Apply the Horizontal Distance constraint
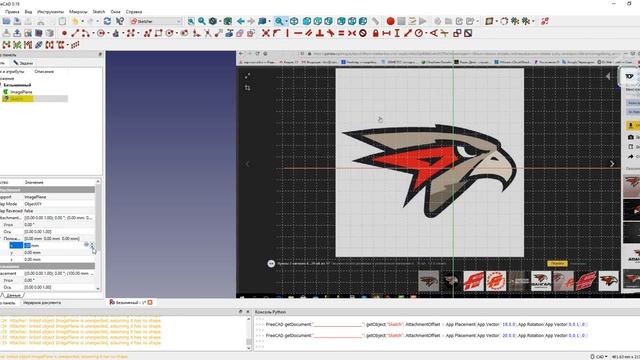 pyautogui.click(x=386, y=33)
